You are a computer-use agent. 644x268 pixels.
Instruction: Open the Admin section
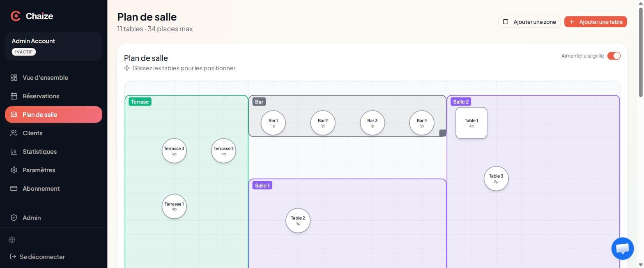click(53, 218)
